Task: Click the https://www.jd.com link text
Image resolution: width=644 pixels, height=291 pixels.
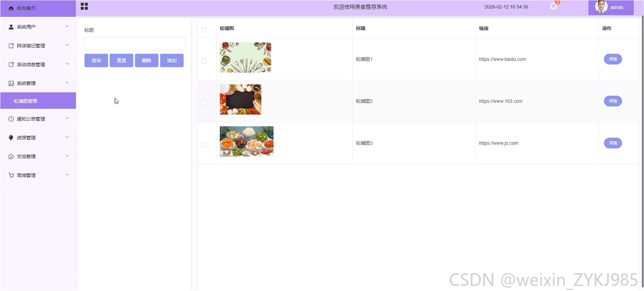Action: click(x=499, y=143)
